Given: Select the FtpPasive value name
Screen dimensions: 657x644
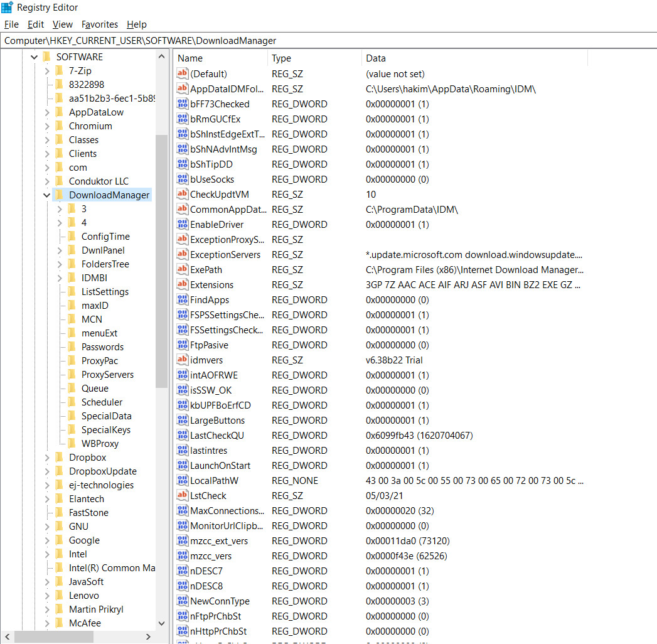Looking at the screenshot, I should (210, 345).
